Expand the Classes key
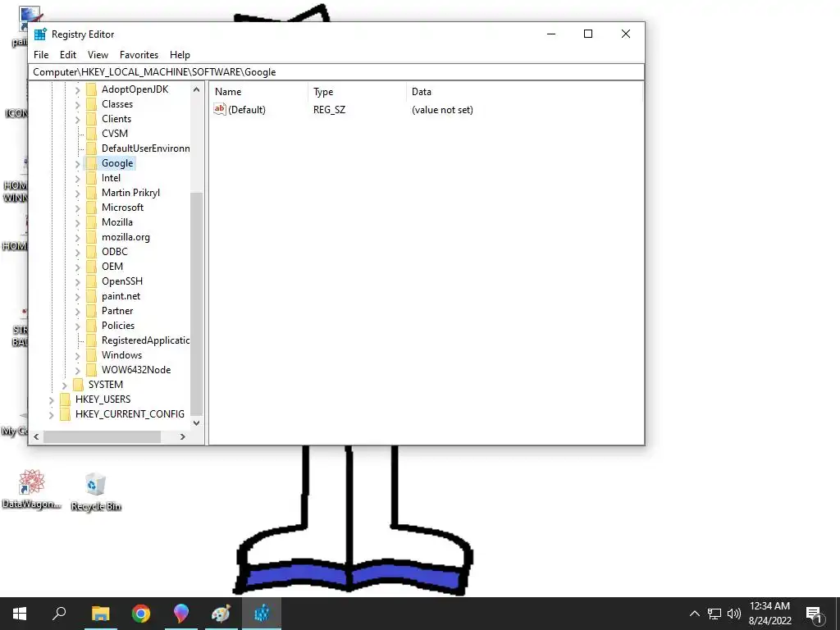 click(x=78, y=104)
